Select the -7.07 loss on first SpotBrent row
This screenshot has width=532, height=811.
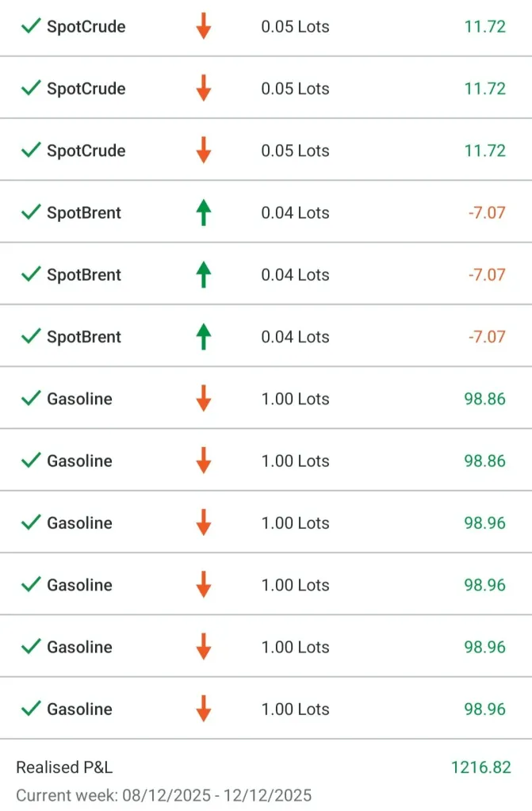pos(486,212)
